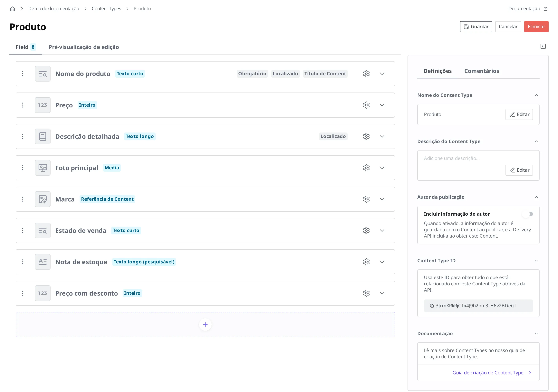Open three-dot menu of Estado de venda
The height and width of the screenshot is (392, 558).
pos(22,230)
